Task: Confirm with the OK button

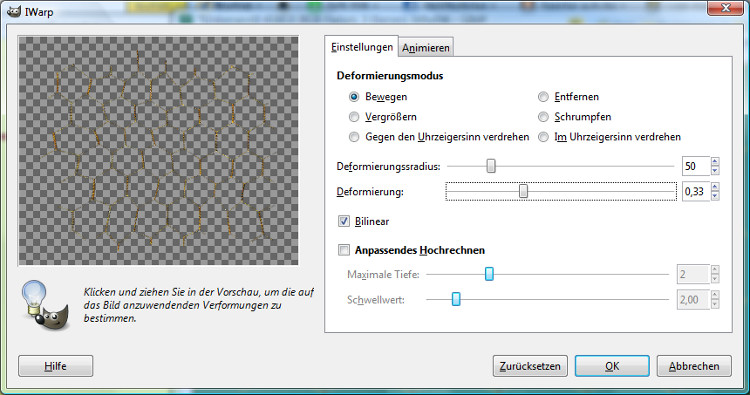Action: [x=612, y=366]
